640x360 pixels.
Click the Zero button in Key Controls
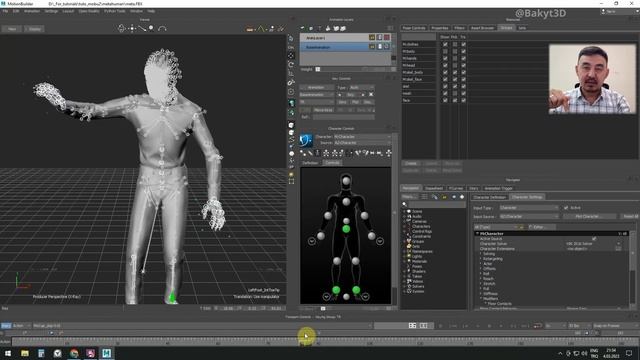click(x=342, y=102)
